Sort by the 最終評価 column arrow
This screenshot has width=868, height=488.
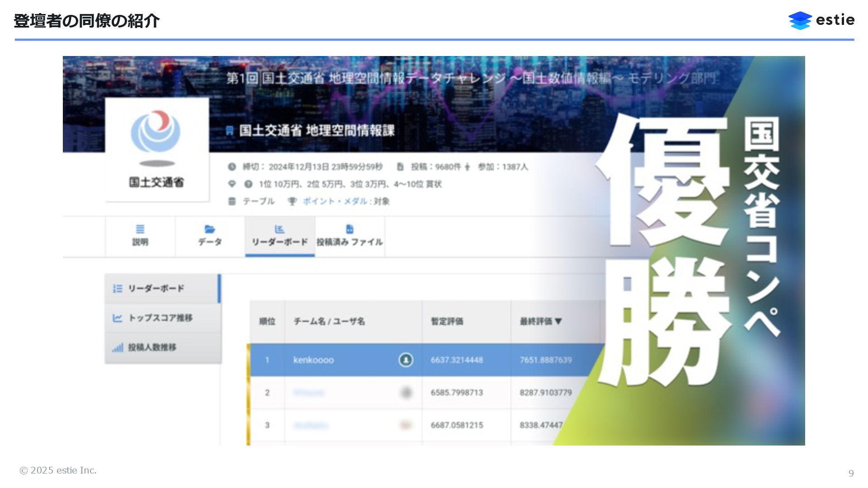[558, 321]
